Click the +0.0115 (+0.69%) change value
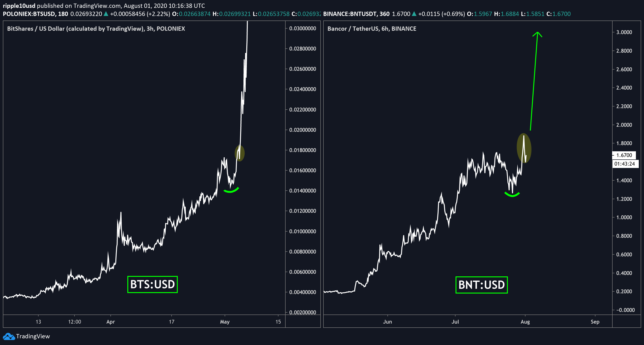Viewport: 644px width, 345px height. tap(441, 14)
